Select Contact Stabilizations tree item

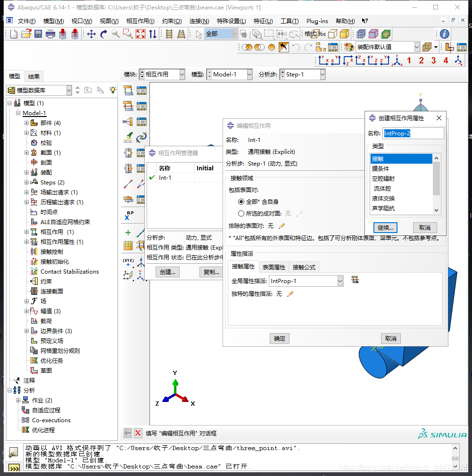pos(69,272)
